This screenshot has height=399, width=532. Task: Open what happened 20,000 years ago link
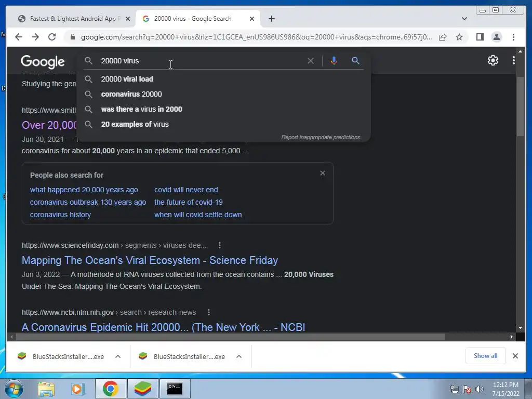tap(84, 190)
